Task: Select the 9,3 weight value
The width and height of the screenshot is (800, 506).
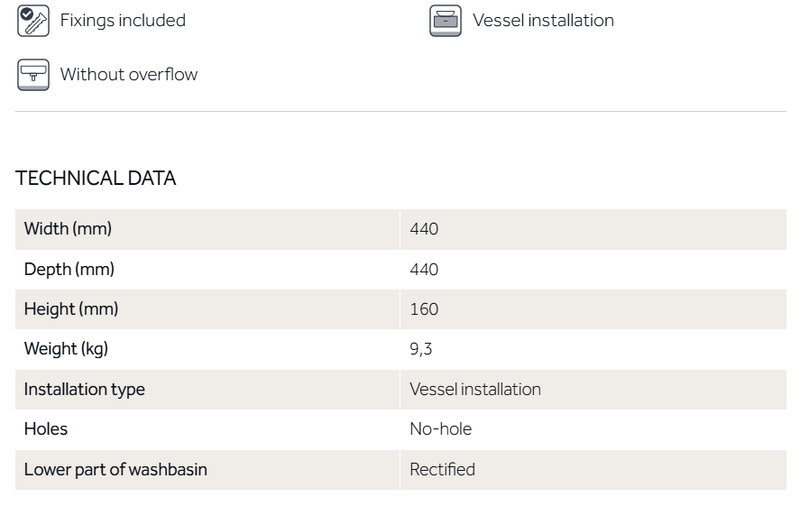Action: (420, 349)
